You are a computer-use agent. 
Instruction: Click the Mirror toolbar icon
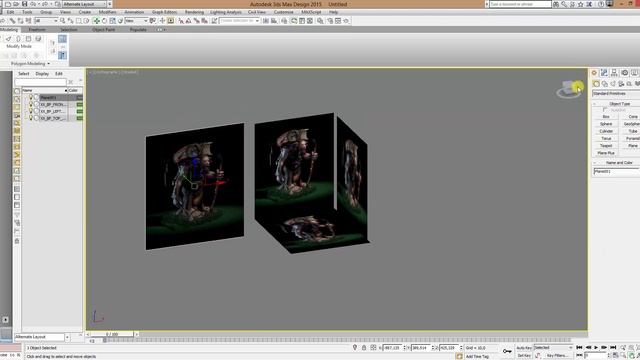[x=266, y=21]
